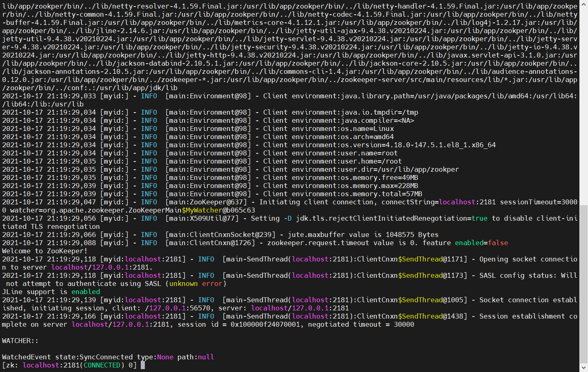Image resolution: width=588 pixels, height=372 pixels.
Task: Click 'os.name=Linux' text
Action: point(367,128)
